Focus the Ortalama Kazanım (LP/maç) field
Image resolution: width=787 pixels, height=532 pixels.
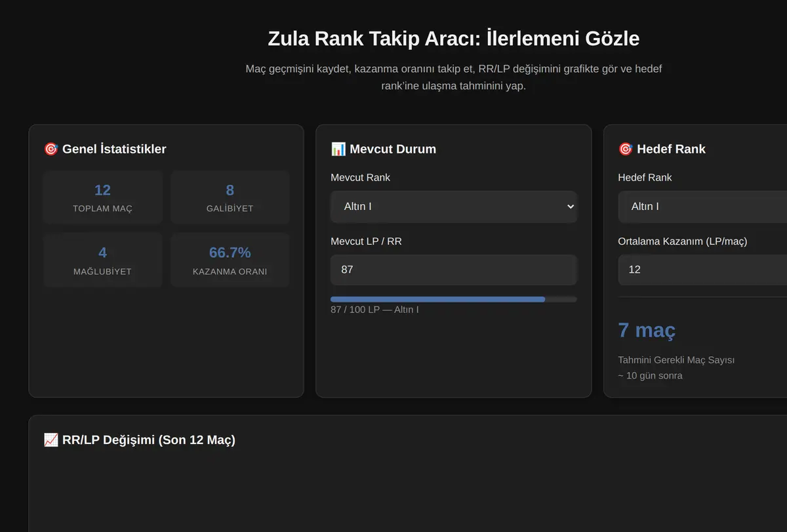702,270
